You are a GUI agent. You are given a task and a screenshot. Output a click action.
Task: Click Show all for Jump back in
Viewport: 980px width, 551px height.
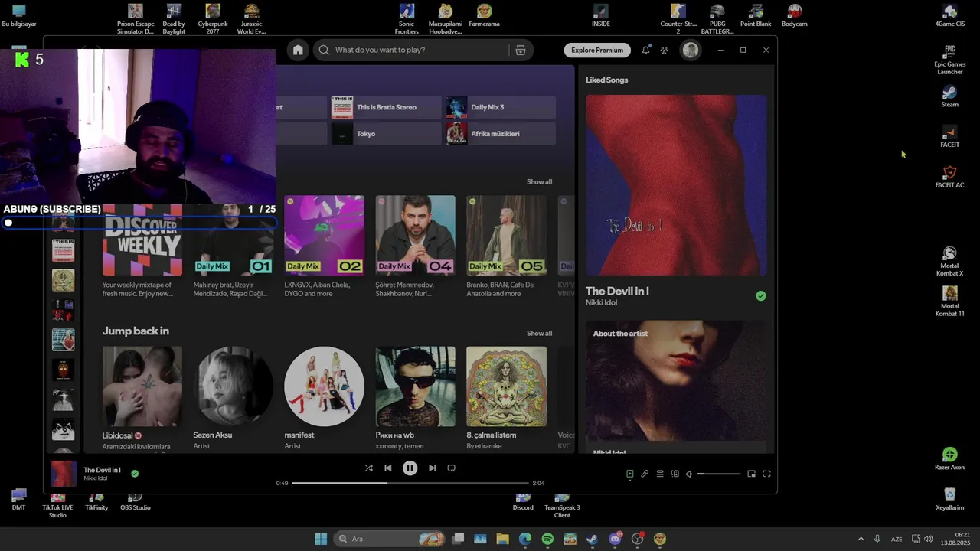[x=539, y=333]
